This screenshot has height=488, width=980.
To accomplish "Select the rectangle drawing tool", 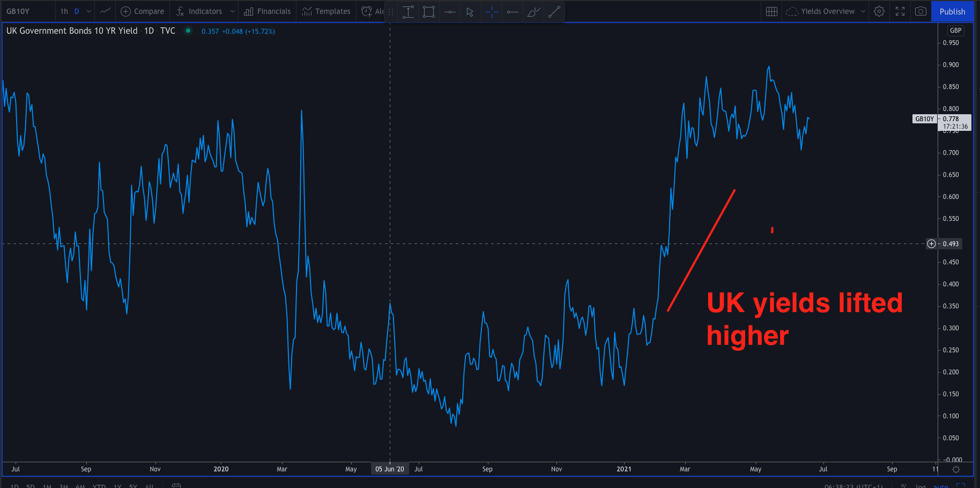I will pos(429,11).
